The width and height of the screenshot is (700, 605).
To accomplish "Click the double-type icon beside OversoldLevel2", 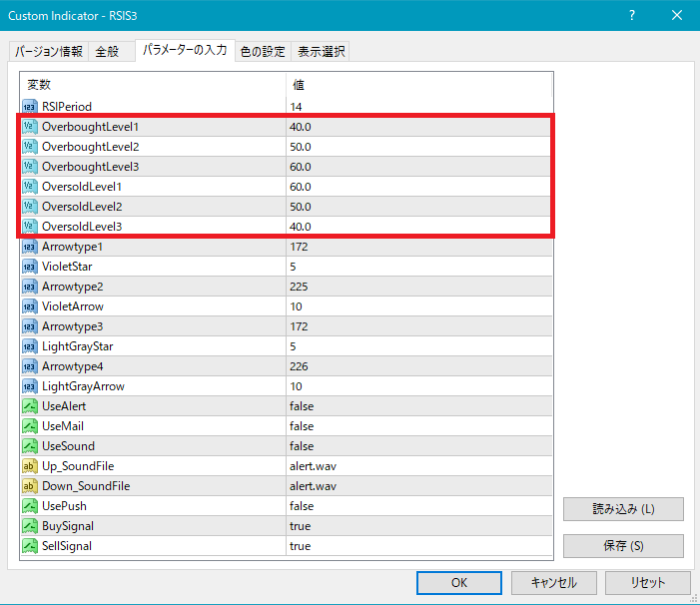I will coord(30,207).
